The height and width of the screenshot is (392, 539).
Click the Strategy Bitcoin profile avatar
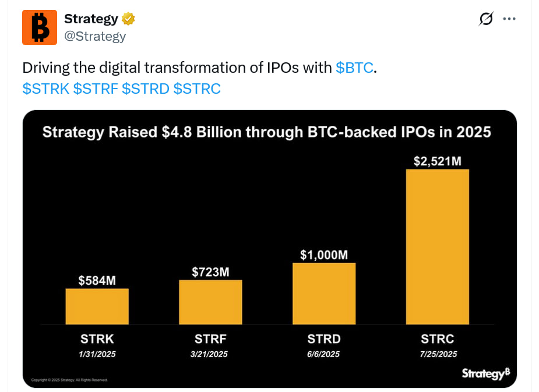point(39,27)
